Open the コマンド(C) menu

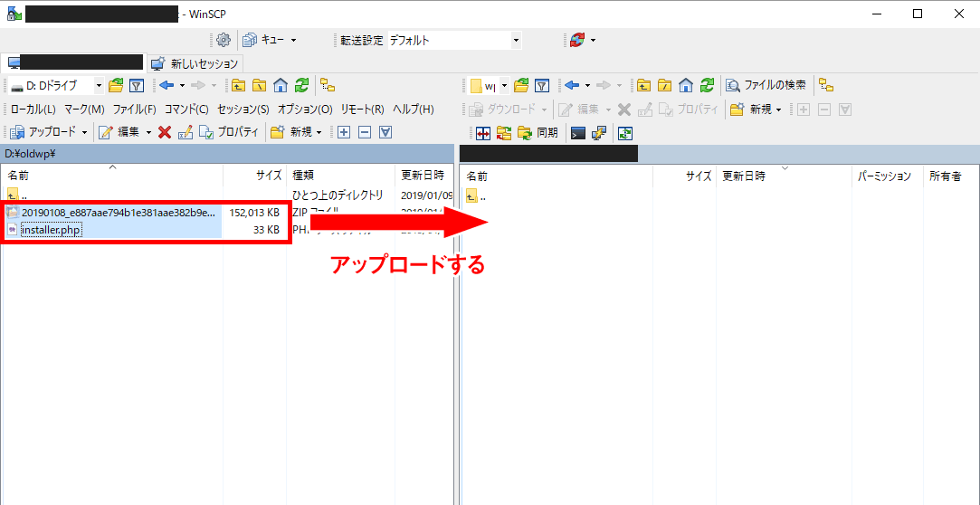(186, 110)
